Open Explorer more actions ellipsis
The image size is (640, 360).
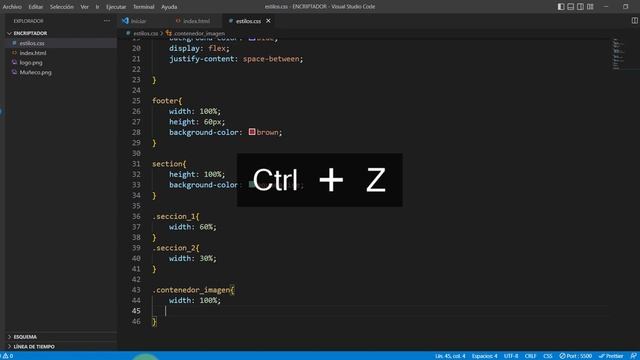pos(107,21)
